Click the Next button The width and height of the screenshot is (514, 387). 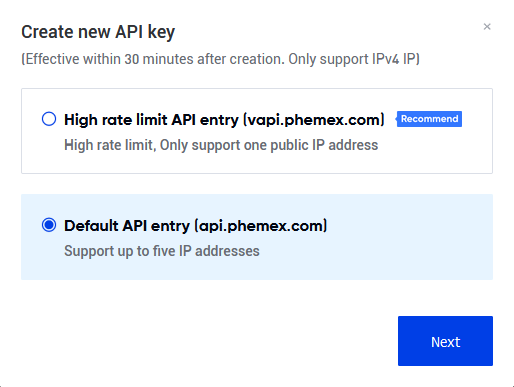point(445,341)
